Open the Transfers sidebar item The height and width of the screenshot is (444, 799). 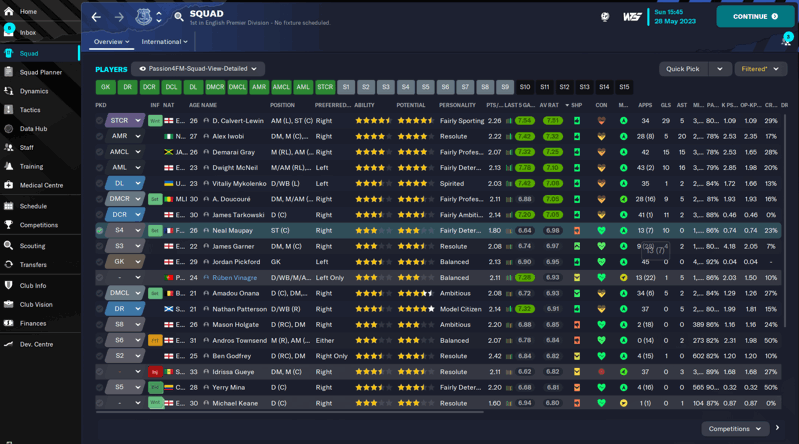click(x=33, y=265)
